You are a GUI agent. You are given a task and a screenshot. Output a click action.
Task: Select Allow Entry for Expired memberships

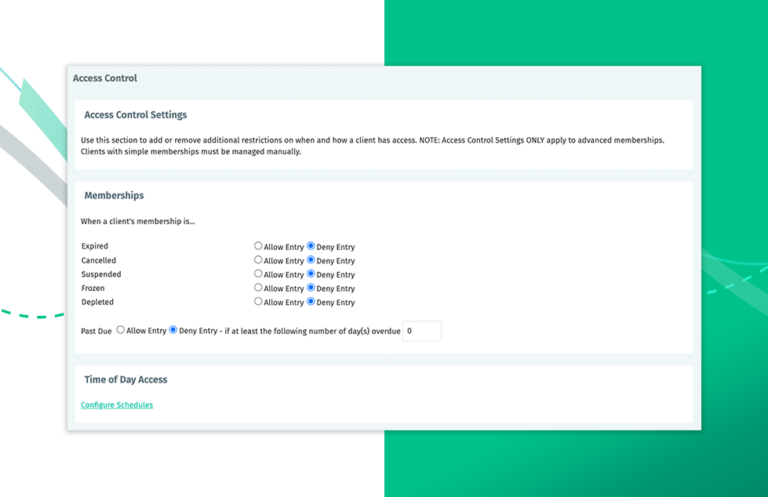259,246
